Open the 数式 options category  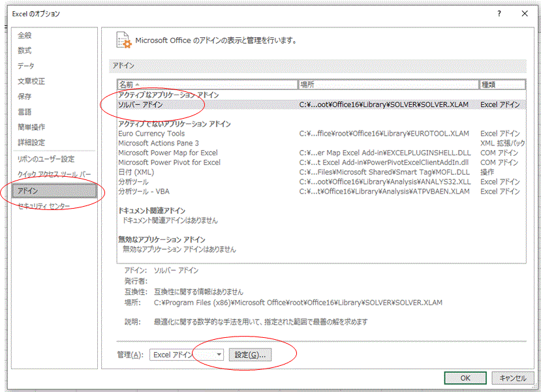pyautogui.click(x=25, y=51)
